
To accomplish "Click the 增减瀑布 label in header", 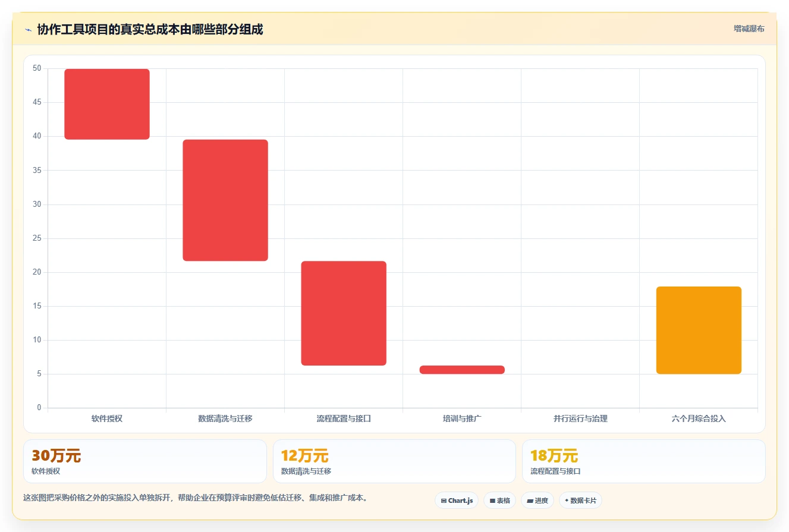I will click(749, 29).
